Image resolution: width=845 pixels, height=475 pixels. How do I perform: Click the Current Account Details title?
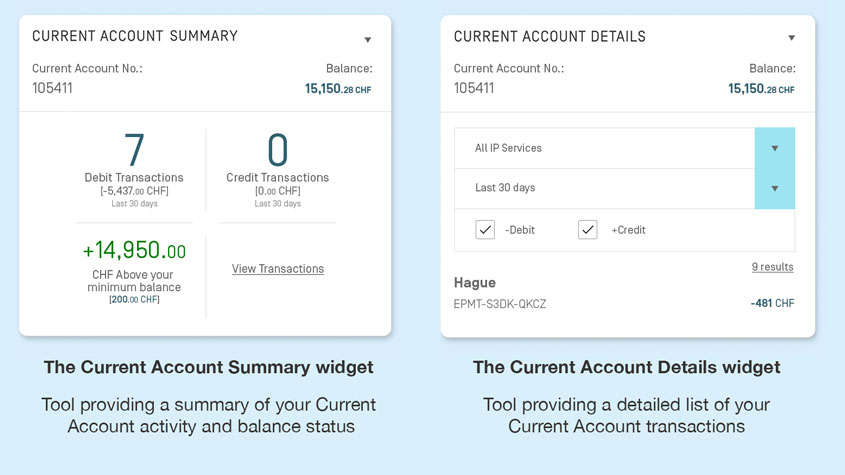(550, 36)
